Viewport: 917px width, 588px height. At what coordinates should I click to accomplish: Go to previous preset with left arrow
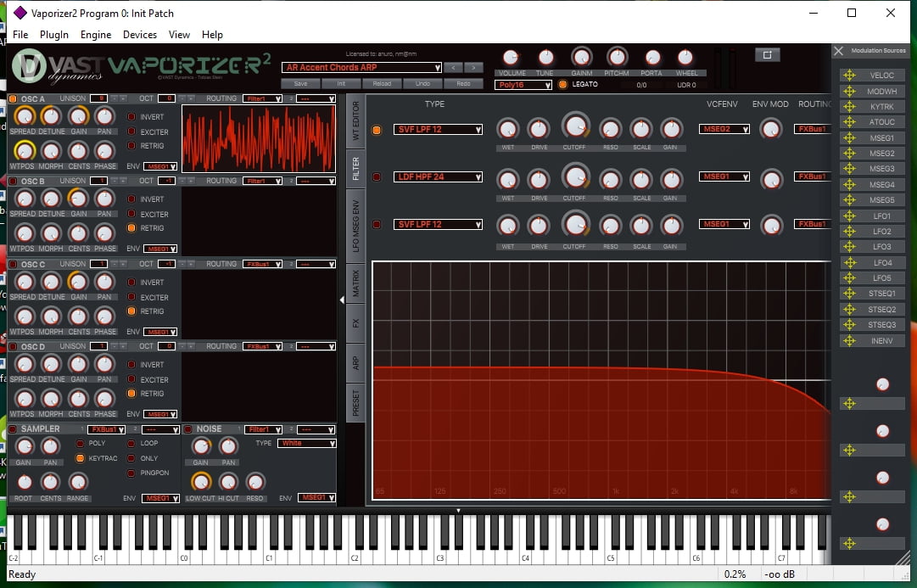[453, 67]
